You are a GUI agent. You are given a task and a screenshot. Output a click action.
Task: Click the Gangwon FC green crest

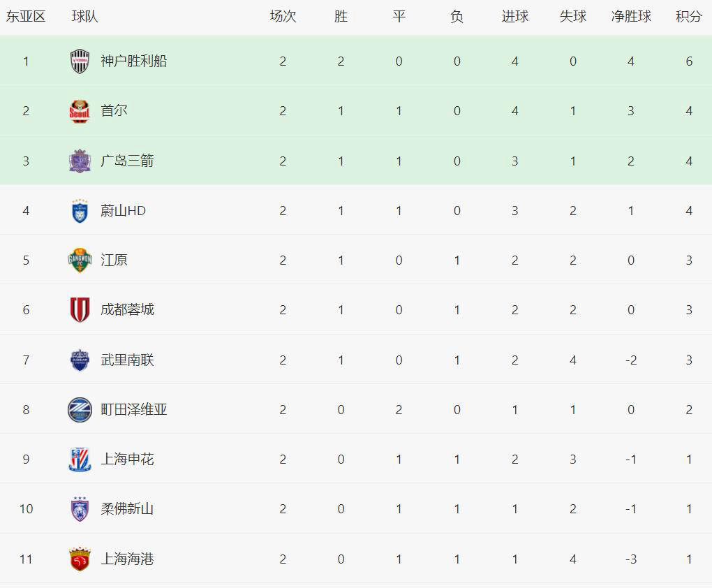click(80, 260)
